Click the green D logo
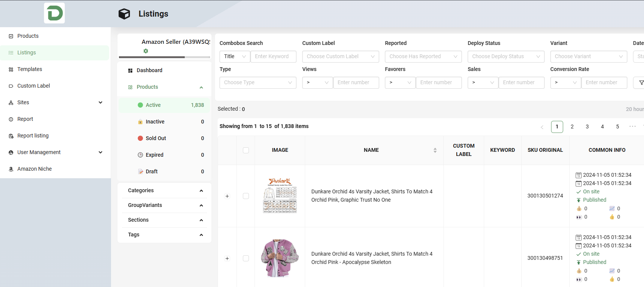 click(54, 13)
